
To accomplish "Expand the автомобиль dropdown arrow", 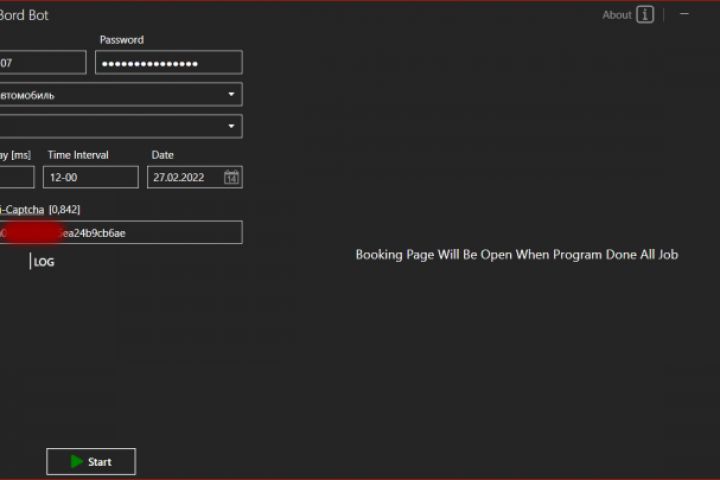I will point(231,94).
